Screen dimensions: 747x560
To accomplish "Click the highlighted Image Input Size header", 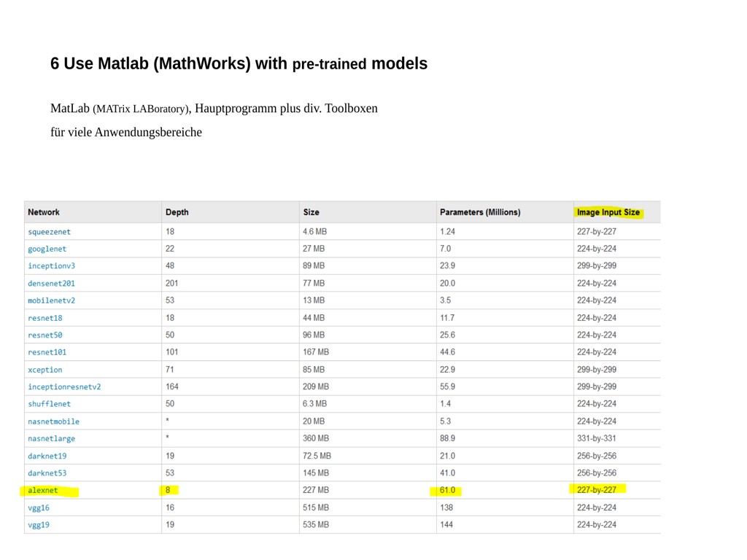I will pyautogui.click(x=608, y=212).
